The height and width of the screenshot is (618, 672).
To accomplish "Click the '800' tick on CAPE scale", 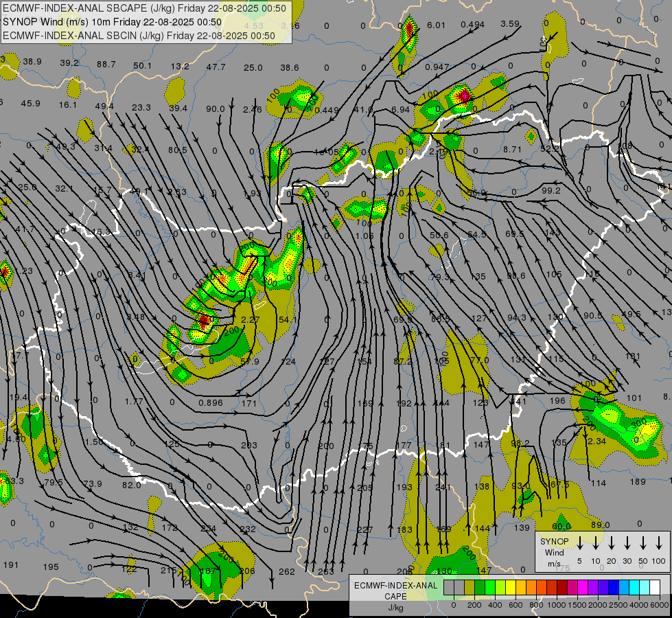I will coord(536,605).
